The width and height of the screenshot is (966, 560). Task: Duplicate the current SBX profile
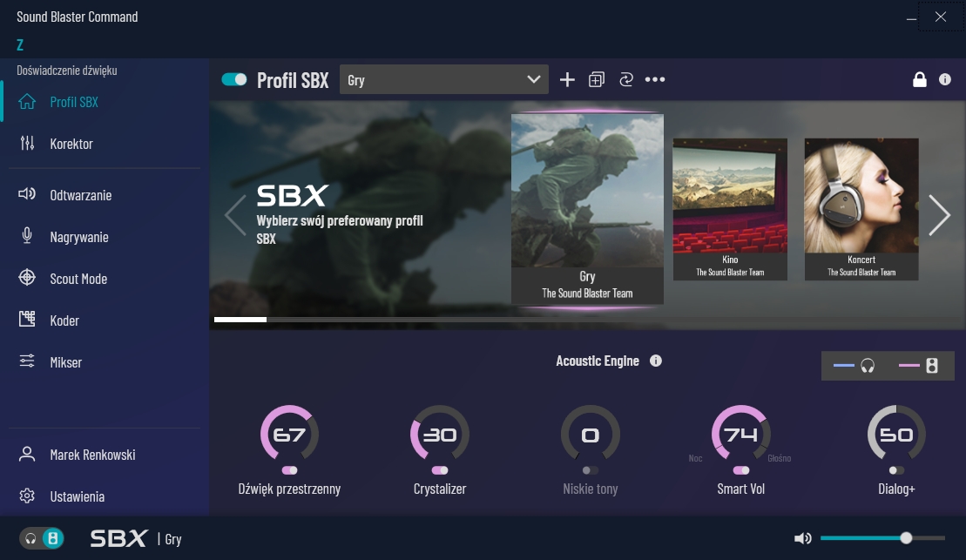(597, 79)
